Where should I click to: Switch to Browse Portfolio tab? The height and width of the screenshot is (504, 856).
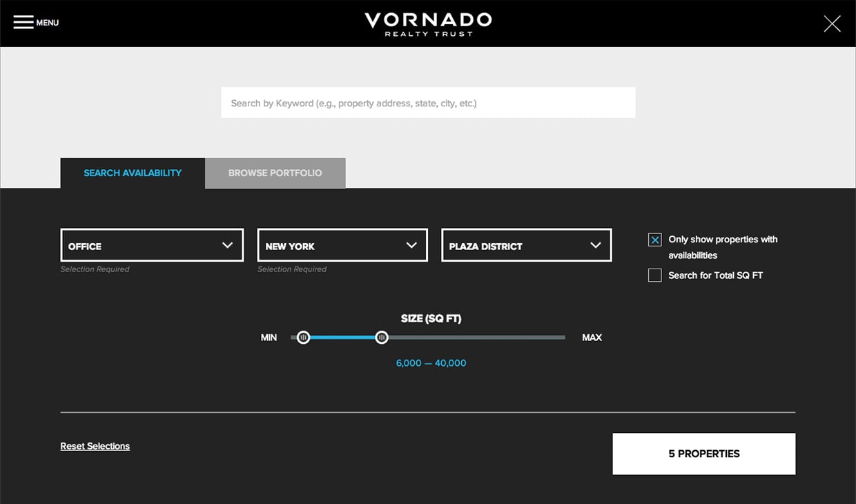pos(275,173)
